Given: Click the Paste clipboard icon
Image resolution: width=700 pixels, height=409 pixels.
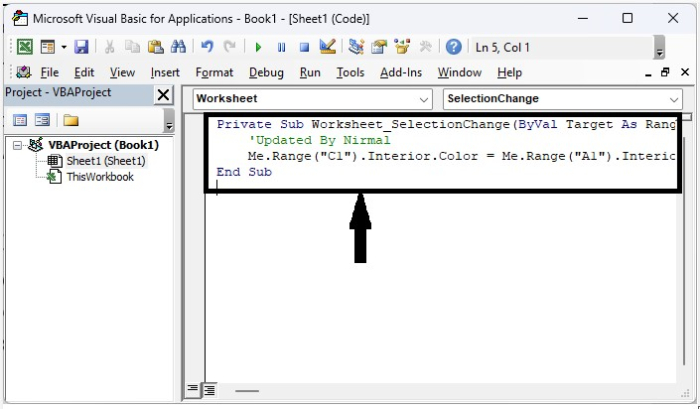Looking at the screenshot, I should (155, 47).
